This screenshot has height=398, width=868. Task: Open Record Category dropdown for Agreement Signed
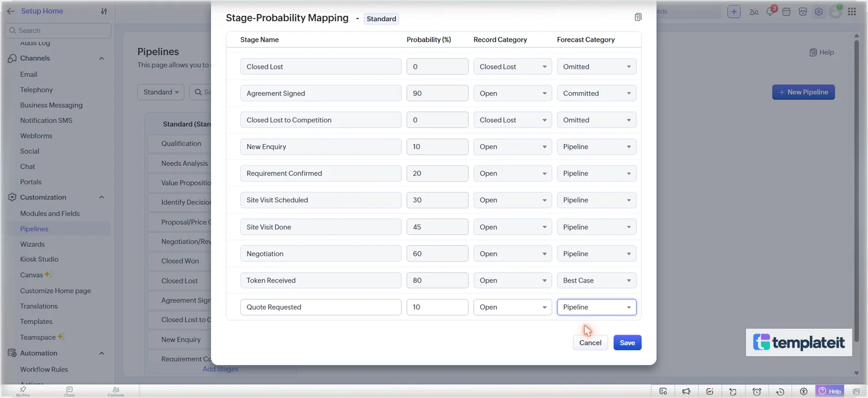(513, 93)
